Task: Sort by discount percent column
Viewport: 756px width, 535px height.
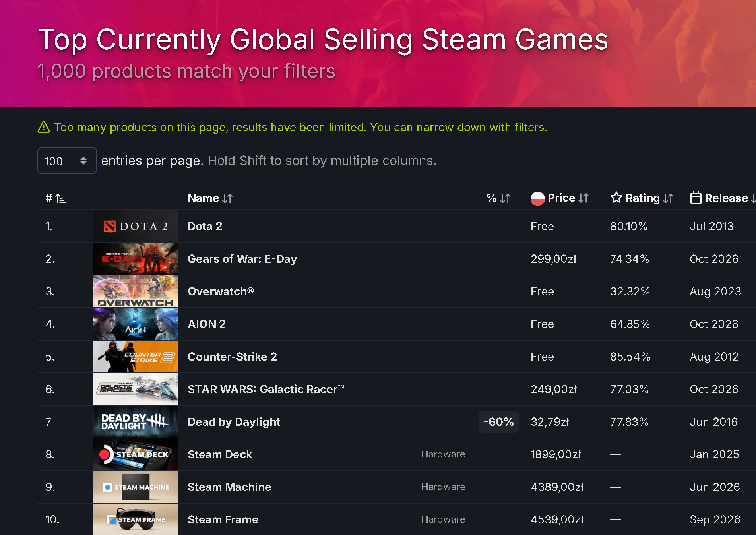Action: click(x=498, y=198)
